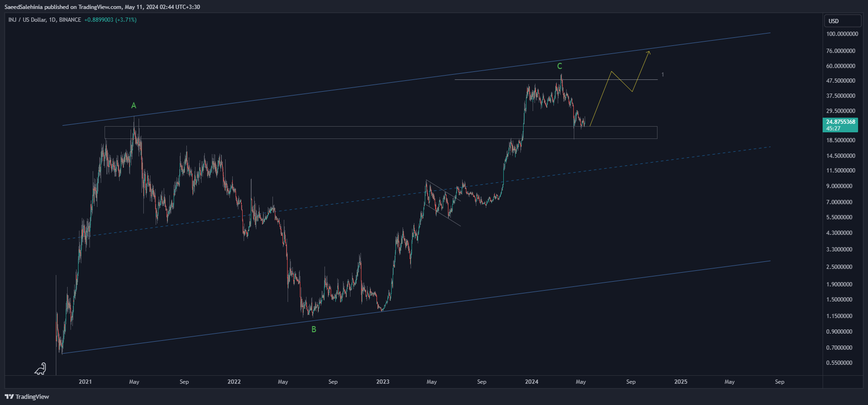The image size is (868, 405).
Task: Click the 7.0000000 price axis label
Action: click(839, 202)
